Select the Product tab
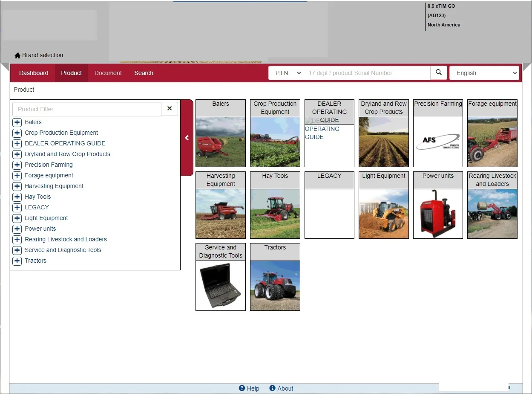This screenshot has height=394, width=532. click(71, 73)
